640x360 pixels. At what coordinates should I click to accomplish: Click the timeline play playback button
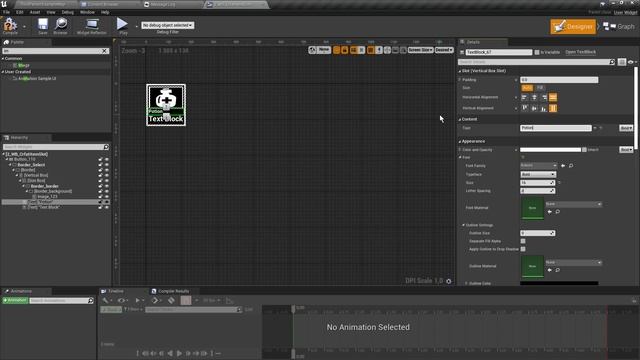(179, 353)
